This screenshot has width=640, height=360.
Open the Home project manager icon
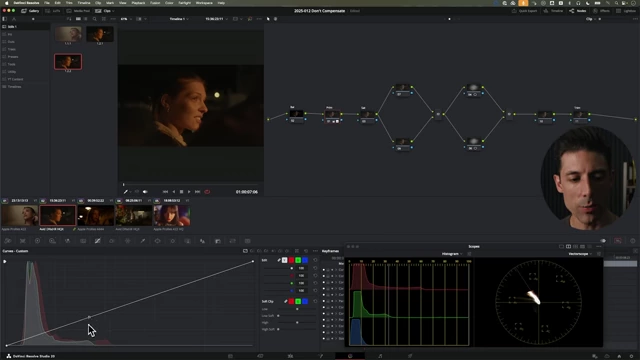coord(619,356)
